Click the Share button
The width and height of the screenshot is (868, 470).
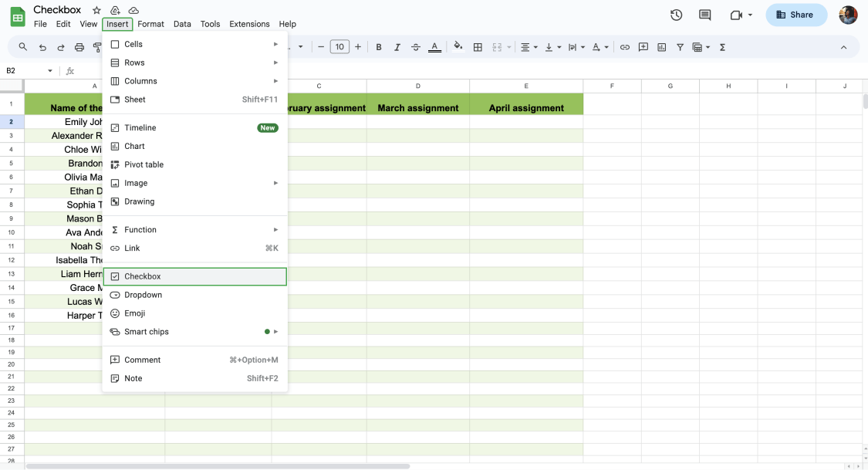[795, 14]
